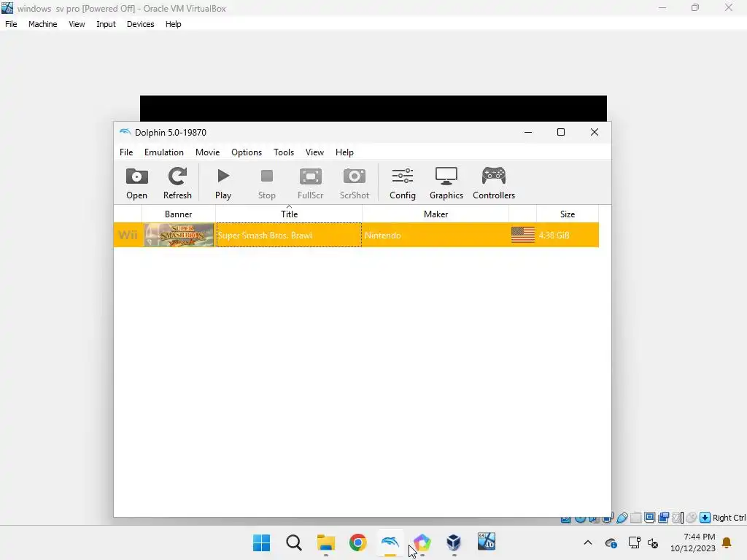Click the Wii platform icon in the row
This screenshot has width=747, height=560.
pos(128,236)
